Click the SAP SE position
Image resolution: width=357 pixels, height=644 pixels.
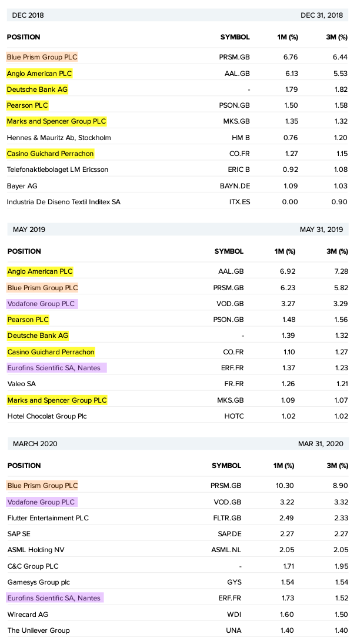click(19, 534)
